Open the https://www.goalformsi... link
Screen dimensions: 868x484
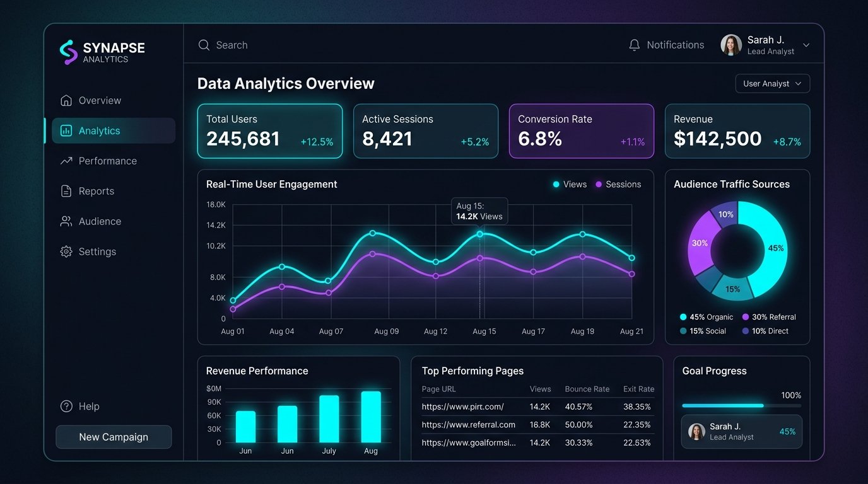(469, 442)
